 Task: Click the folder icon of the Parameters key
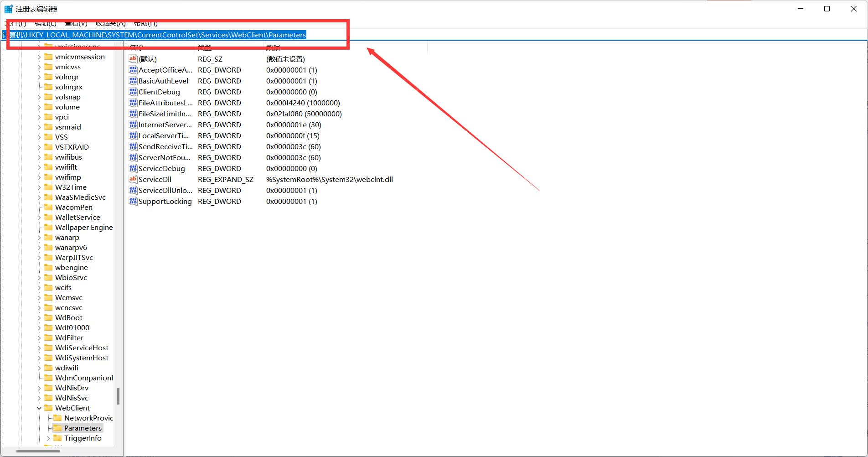[57, 428]
